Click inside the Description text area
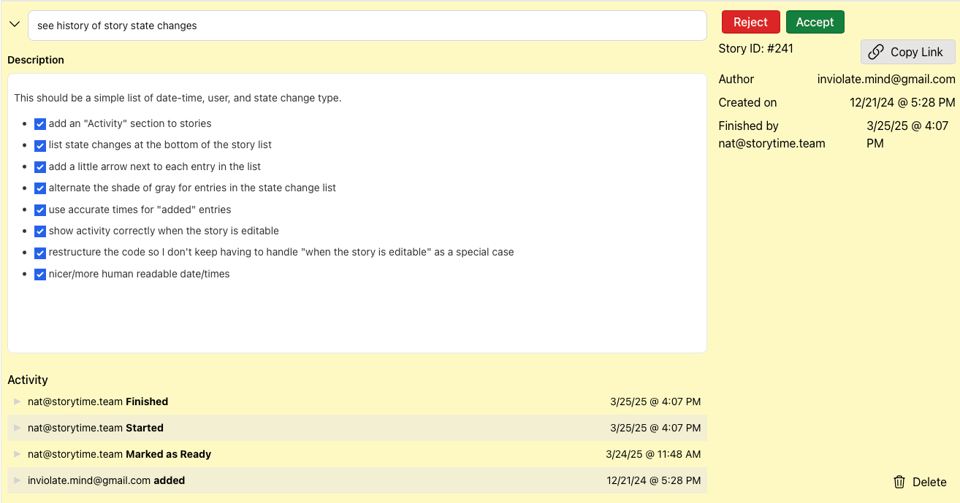Image resolution: width=960 pixels, height=503 pixels. (356, 315)
